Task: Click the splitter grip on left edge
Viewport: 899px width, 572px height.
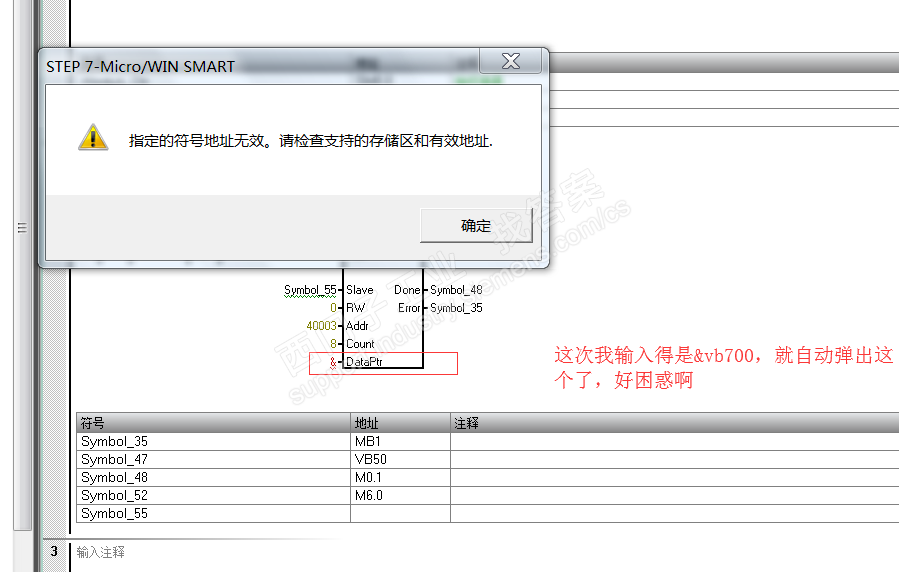Action: (22, 228)
